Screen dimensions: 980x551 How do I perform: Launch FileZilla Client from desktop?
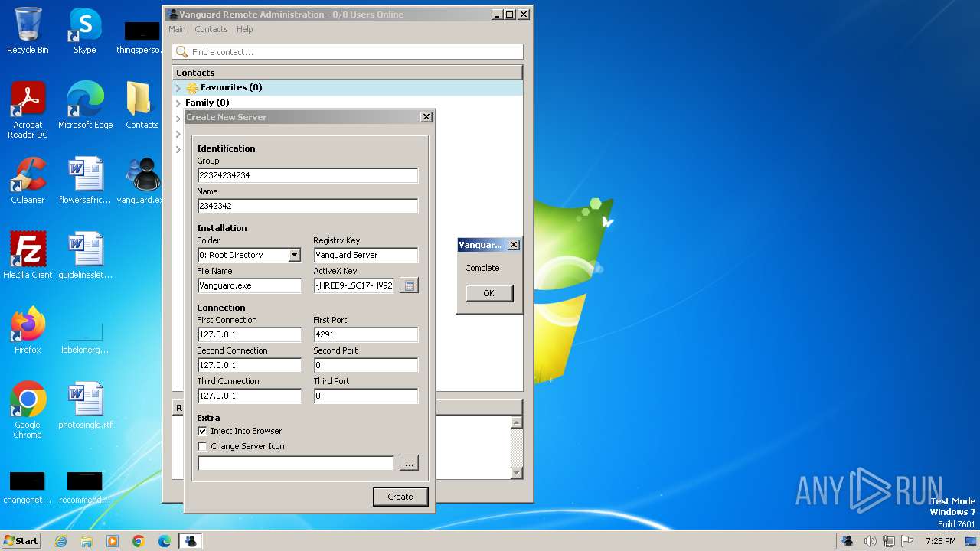28,256
